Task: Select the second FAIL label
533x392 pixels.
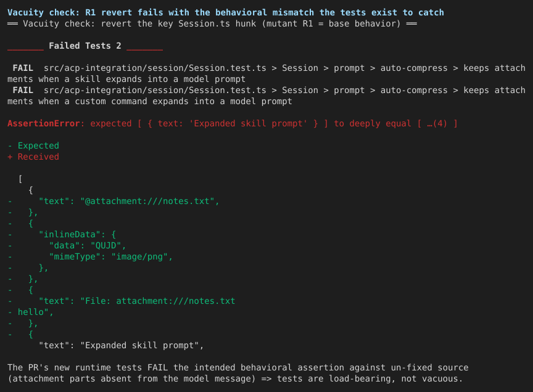Action: click(x=23, y=91)
